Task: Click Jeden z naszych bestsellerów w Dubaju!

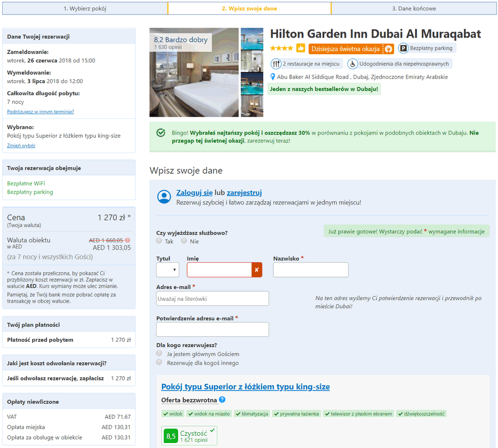Action: (324, 89)
